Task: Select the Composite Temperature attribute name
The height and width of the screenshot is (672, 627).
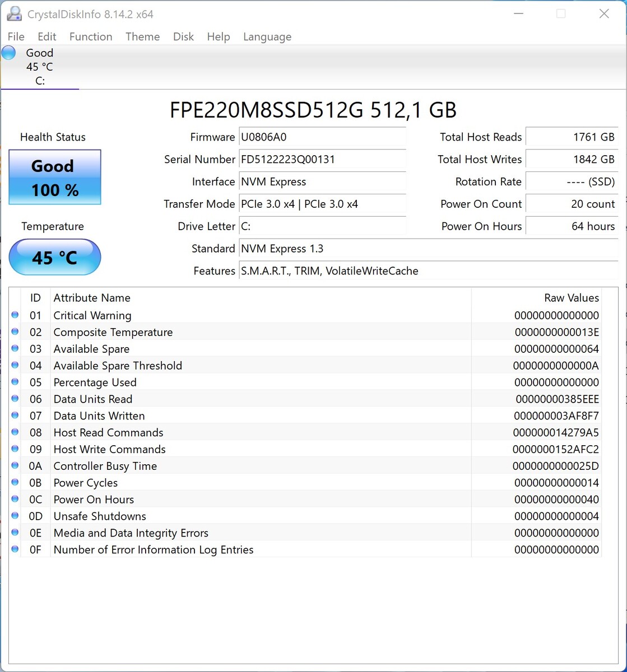Action: click(113, 333)
